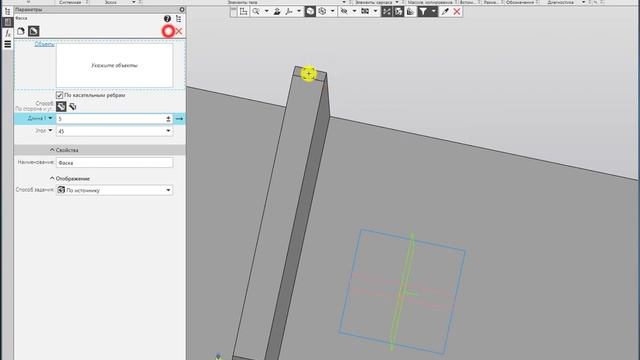Toggle 'По касательным ребрам' checkbox
The image size is (640, 360).
pyautogui.click(x=60, y=95)
